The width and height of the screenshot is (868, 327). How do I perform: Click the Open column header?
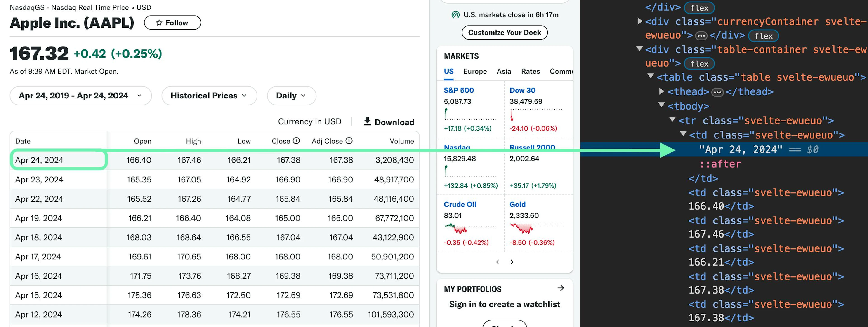coord(143,141)
